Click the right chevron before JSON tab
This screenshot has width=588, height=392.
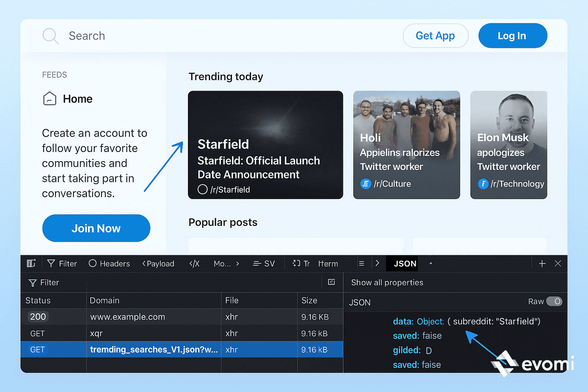point(377,263)
